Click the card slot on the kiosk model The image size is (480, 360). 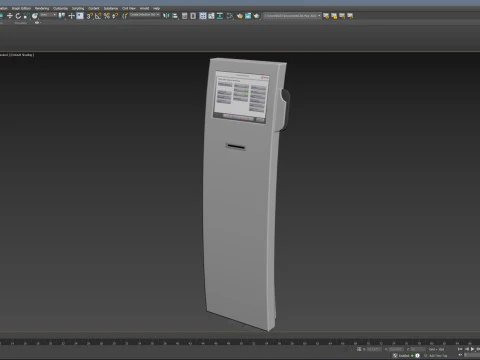[236, 147]
